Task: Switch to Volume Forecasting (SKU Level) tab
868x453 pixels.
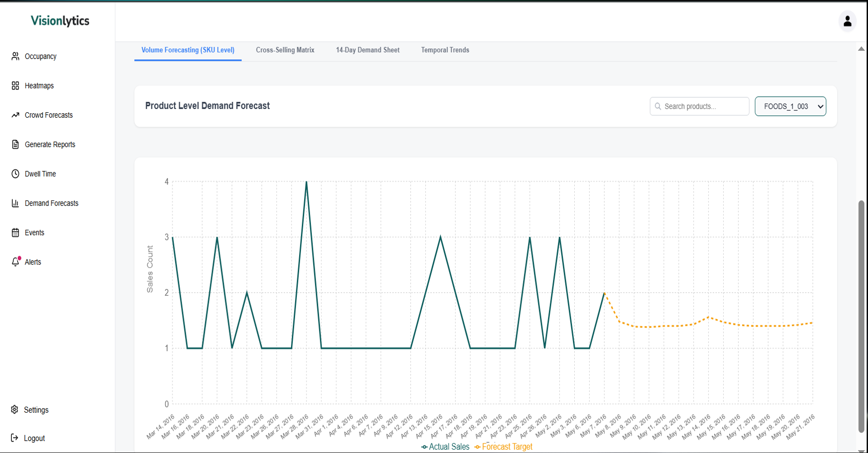Action: coord(188,50)
